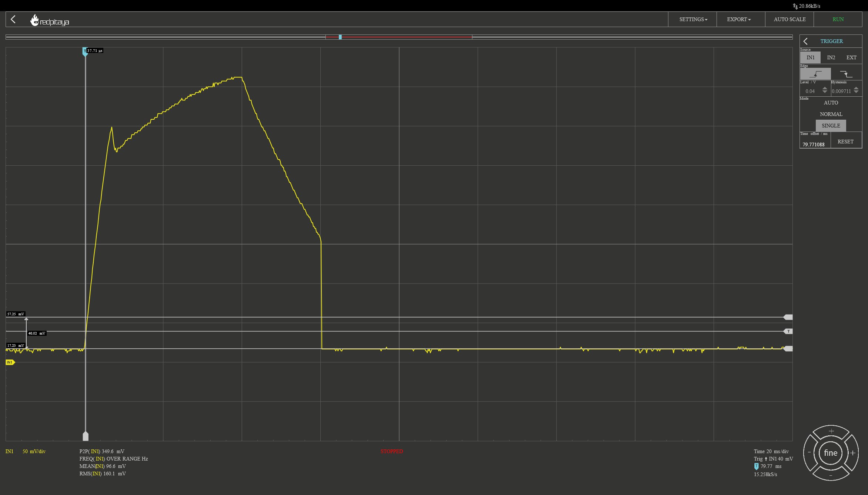Click the blue trigger time marker at top
868x495 pixels.
(x=85, y=52)
